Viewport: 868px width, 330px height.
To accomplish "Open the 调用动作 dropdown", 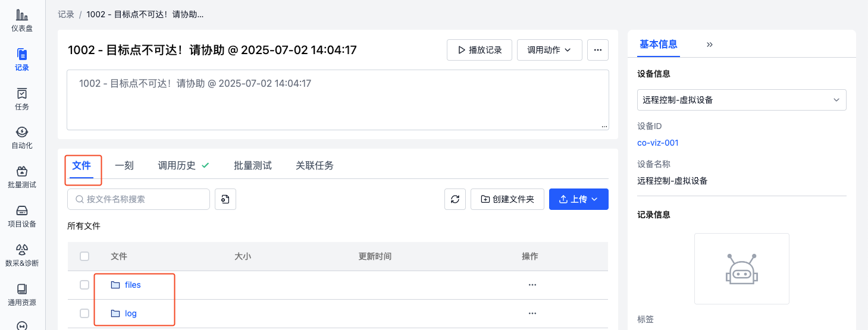I will pyautogui.click(x=550, y=50).
